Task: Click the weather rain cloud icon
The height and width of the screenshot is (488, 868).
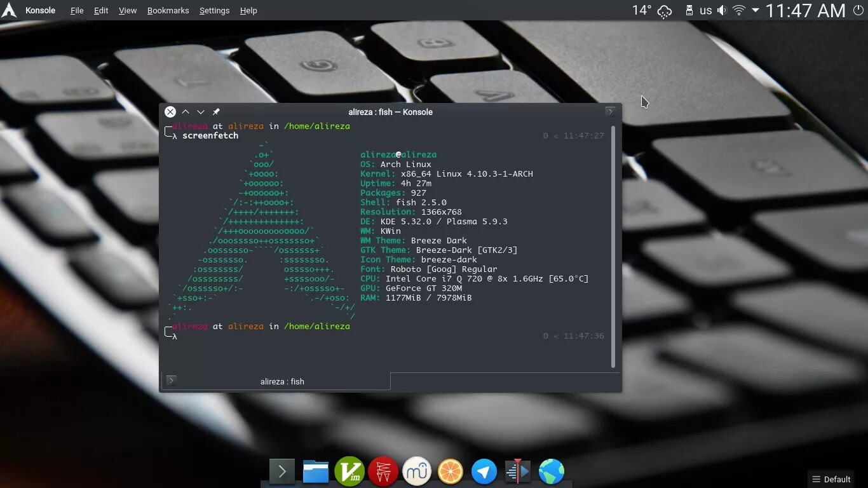Action: [665, 11]
